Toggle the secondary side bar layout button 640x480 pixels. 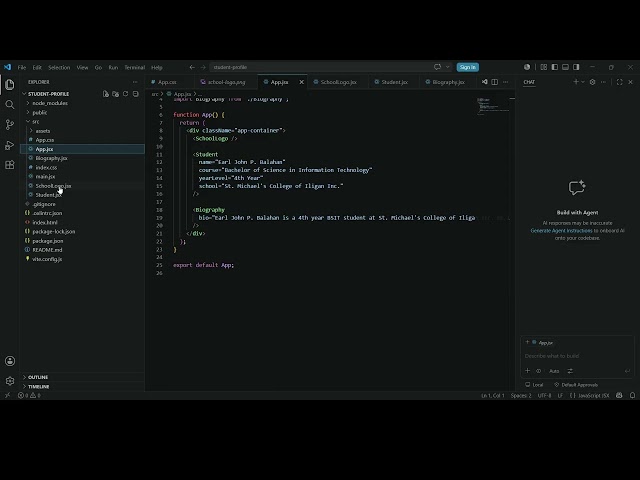576,67
